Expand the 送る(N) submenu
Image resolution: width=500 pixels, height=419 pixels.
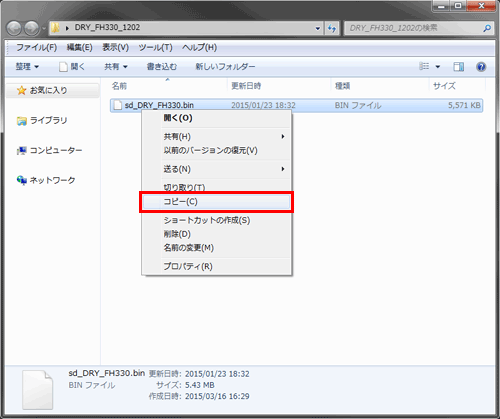pos(216,169)
